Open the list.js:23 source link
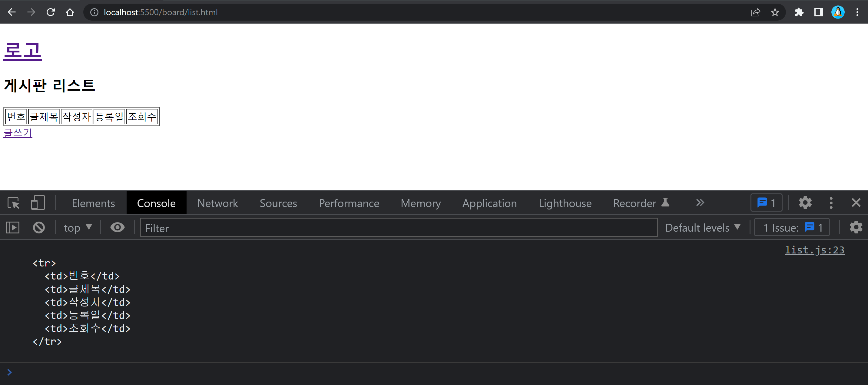The height and width of the screenshot is (385, 868). click(x=814, y=250)
